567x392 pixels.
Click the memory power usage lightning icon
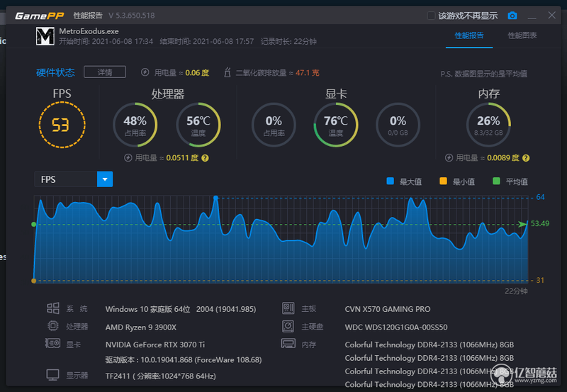tap(449, 157)
